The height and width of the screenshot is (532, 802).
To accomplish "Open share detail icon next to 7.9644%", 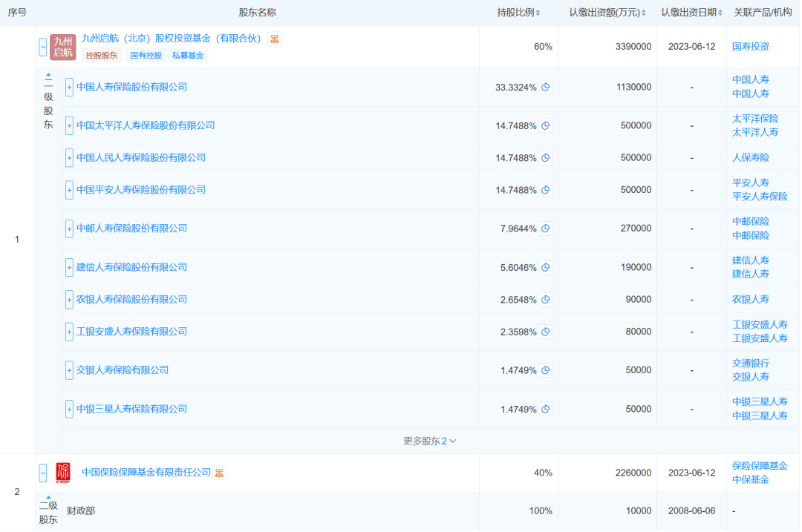I will click(546, 229).
